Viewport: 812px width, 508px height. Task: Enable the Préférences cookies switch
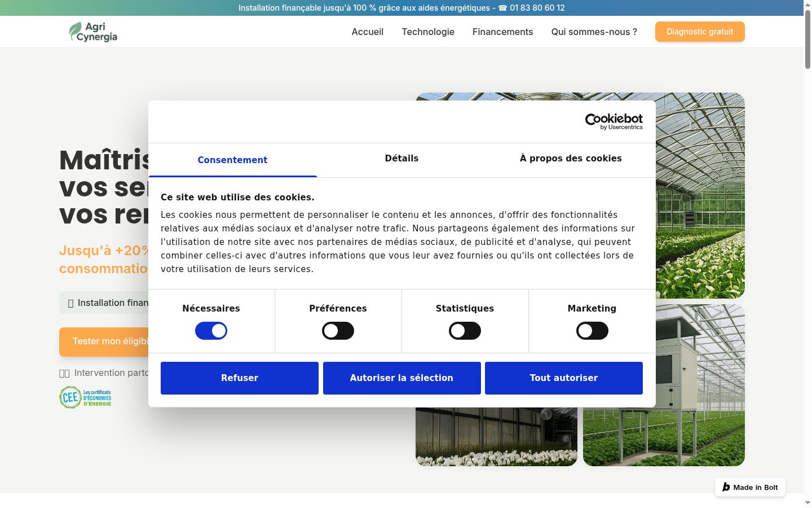point(338,331)
